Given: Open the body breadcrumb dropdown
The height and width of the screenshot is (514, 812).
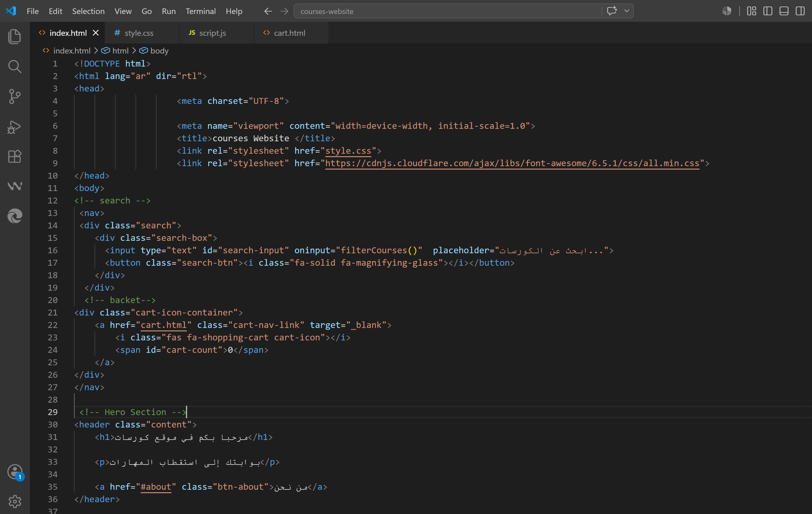Looking at the screenshot, I should coord(159,51).
